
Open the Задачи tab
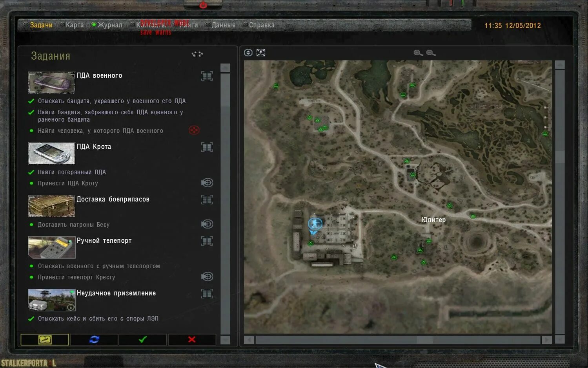coord(41,25)
